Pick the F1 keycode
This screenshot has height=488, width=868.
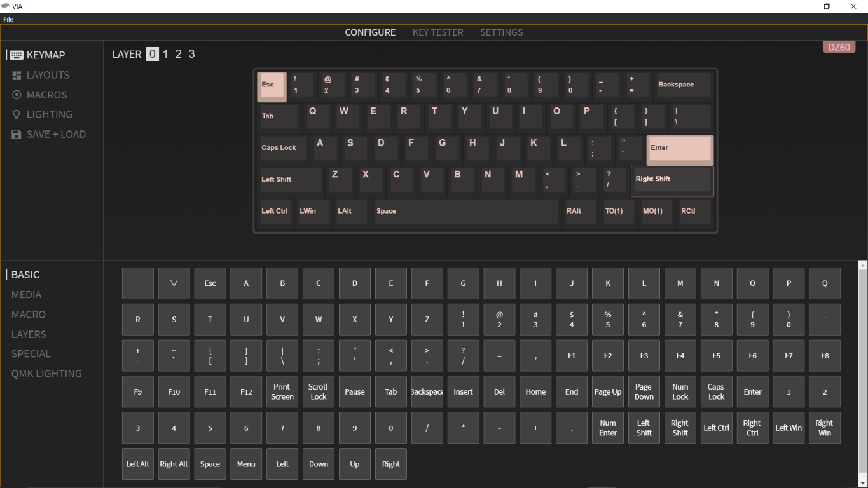click(572, 355)
